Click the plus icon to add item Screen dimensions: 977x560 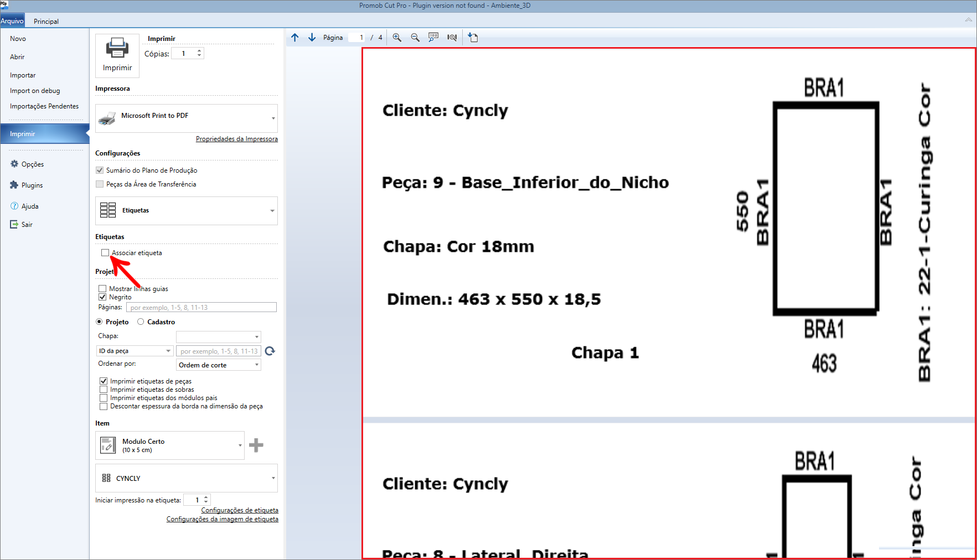256,445
